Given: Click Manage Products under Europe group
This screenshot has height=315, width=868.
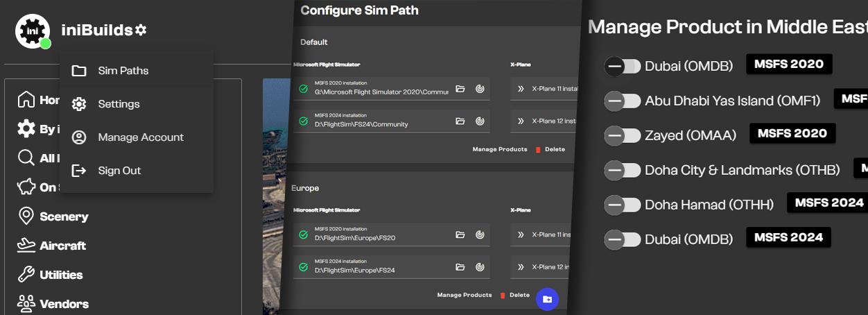Looking at the screenshot, I should click(465, 296).
